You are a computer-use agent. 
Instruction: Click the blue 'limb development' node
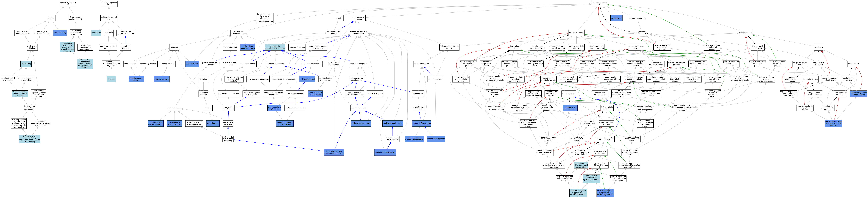point(307,79)
